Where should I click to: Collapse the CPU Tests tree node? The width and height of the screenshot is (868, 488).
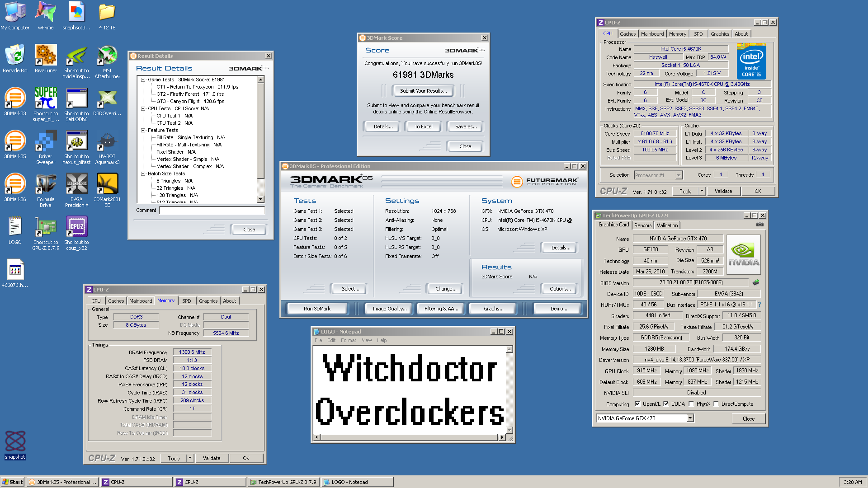point(143,108)
